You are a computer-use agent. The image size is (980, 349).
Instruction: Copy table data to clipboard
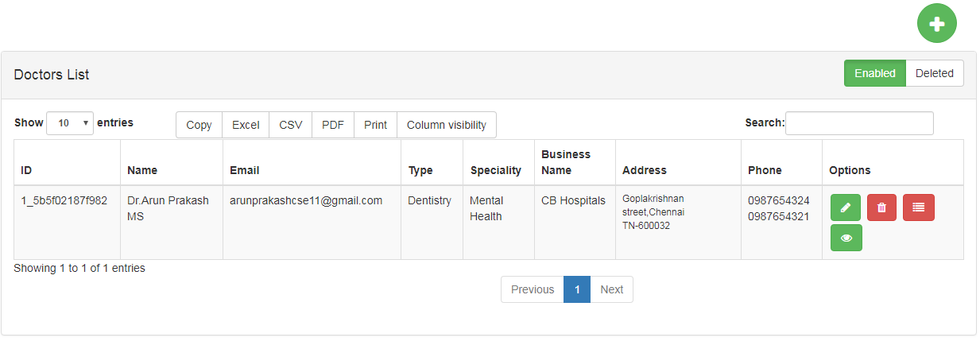point(199,125)
